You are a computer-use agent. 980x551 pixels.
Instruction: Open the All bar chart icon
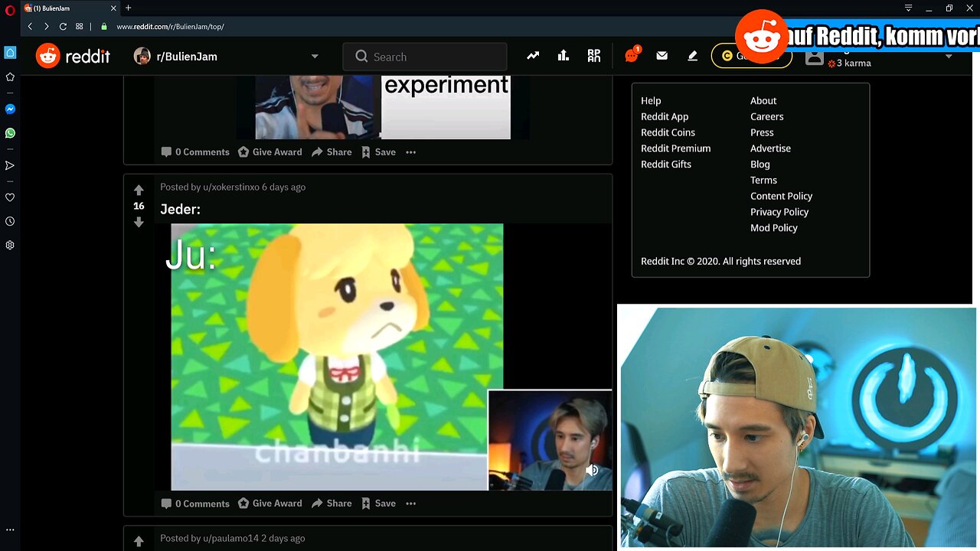pyautogui.click(x=563, y=56)
